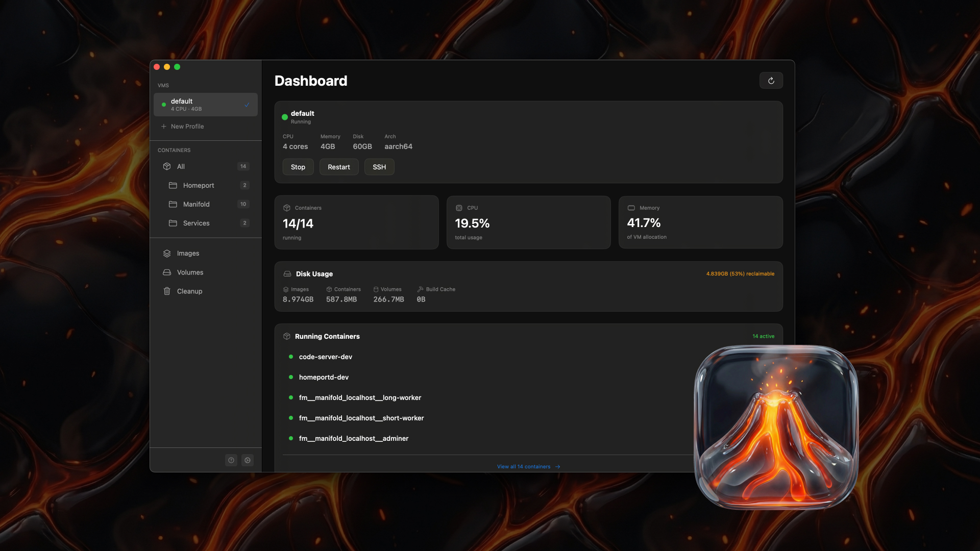
Task: Open the Services tab in the sidebar
Action: tap(196, 223)
